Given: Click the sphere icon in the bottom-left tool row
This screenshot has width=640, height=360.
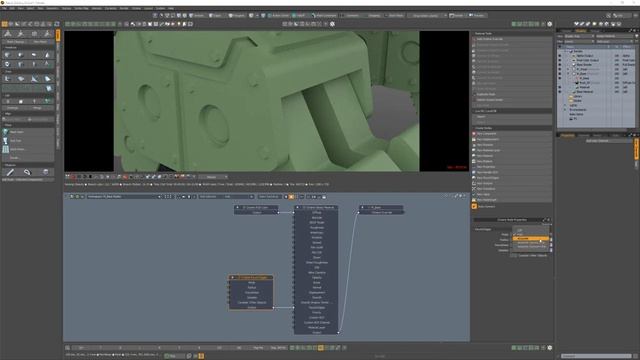Looking at the screenshot, I should (45, 172).
